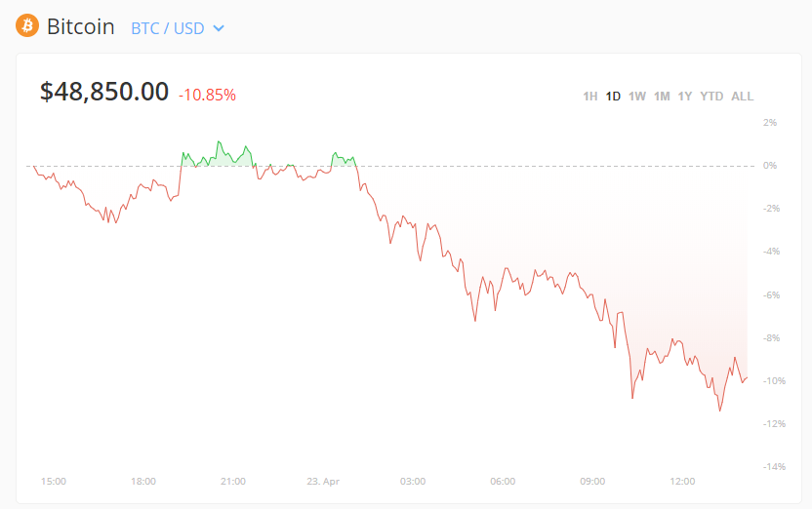Click the orange Bitcoin logo icon

click(26, 26)
